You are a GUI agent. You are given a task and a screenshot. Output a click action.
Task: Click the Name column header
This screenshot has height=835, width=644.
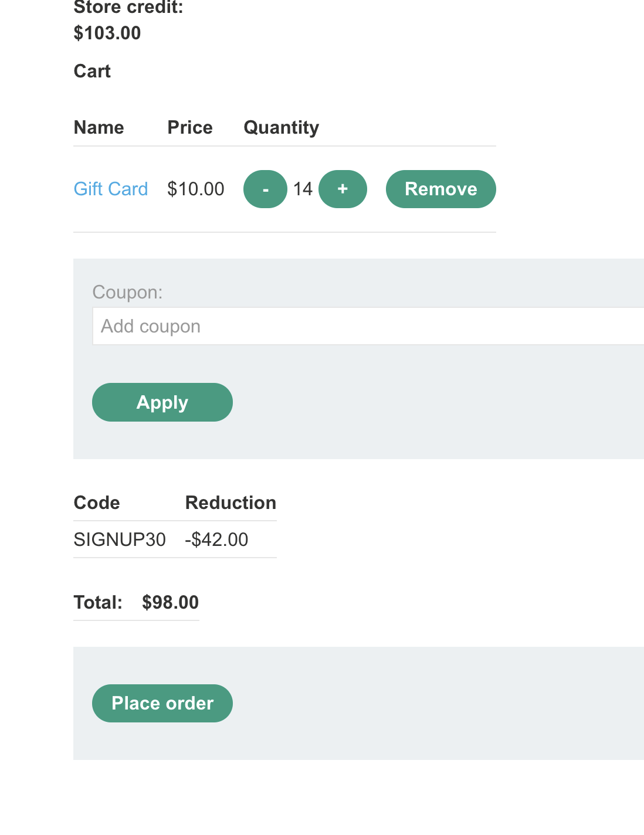99,127
